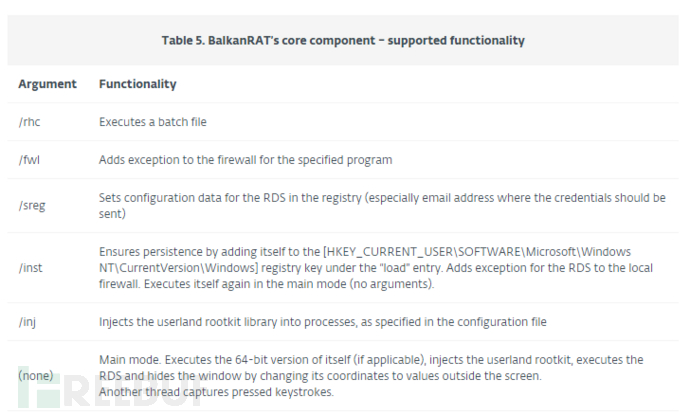Click the /rhc argument cell
Image resolution: width=690 pixels, height=415 pixels.
[29, 122]
